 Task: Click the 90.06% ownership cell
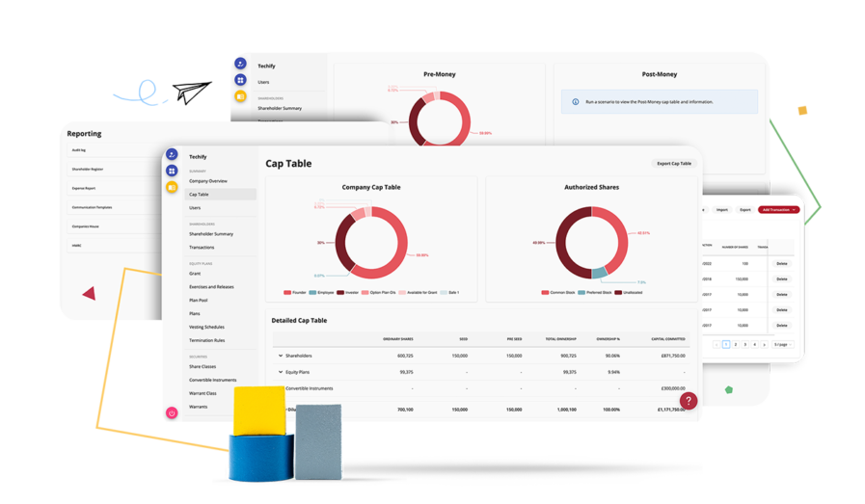(613, 356)
